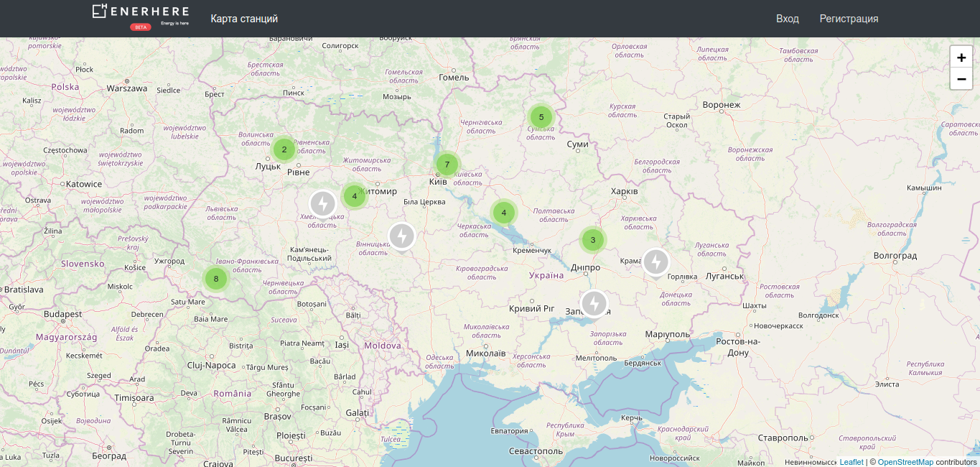Click the Волгоград city label
Screen dimensions: 980x467
895,256
